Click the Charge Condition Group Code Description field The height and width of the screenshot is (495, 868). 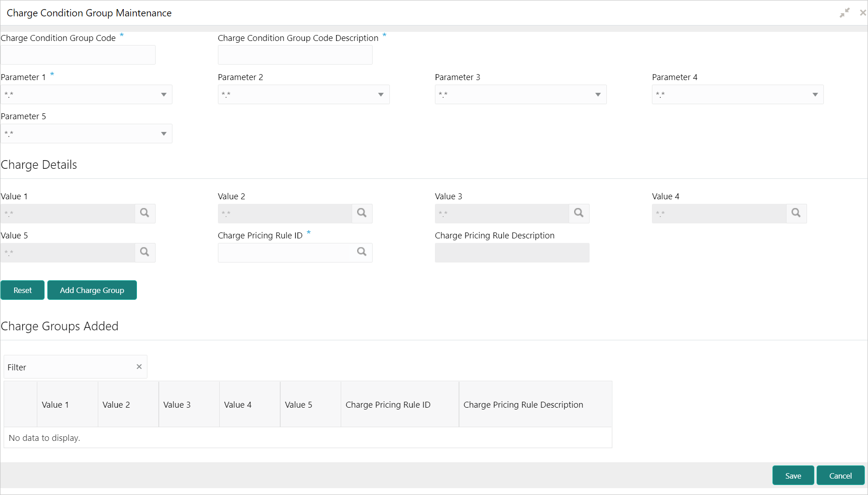click(x=295, y=55)
